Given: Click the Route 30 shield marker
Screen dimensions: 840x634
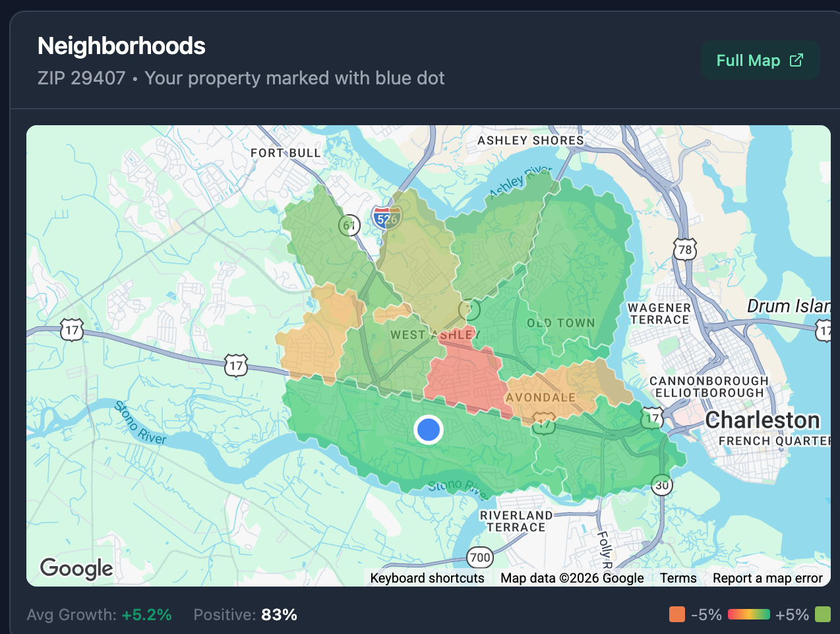Looking at the screenshot, I should pos(662,485).
